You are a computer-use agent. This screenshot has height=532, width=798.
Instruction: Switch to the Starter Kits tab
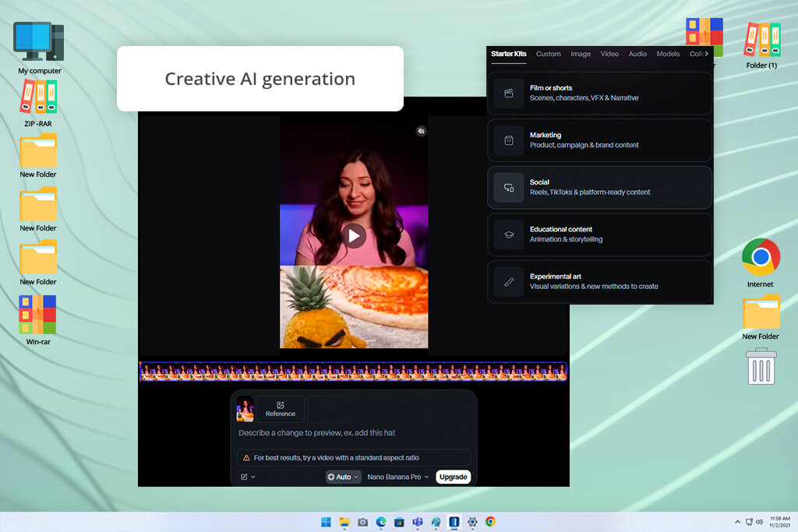point(508,54)
